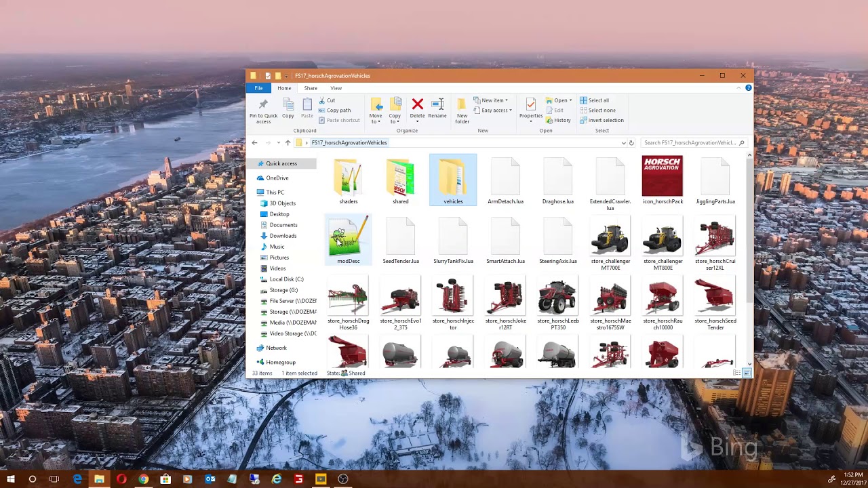
Task: Click the red Delete icon
Action: (x=417, y=104)
